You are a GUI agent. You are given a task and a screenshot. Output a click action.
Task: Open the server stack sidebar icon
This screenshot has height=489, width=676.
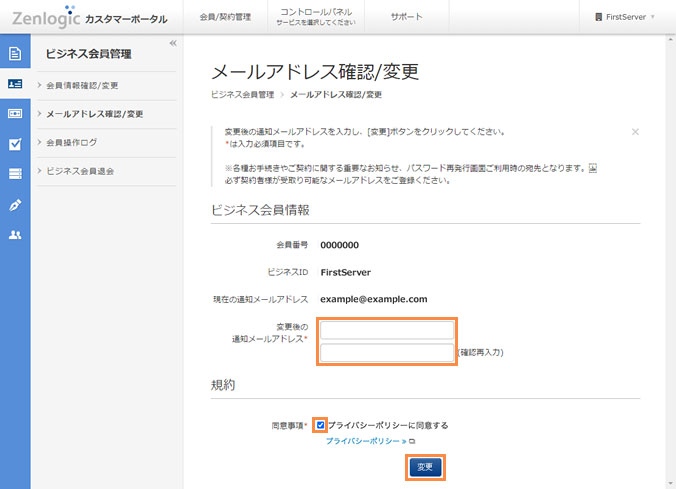pyautogui.click(x=15, y=174)
